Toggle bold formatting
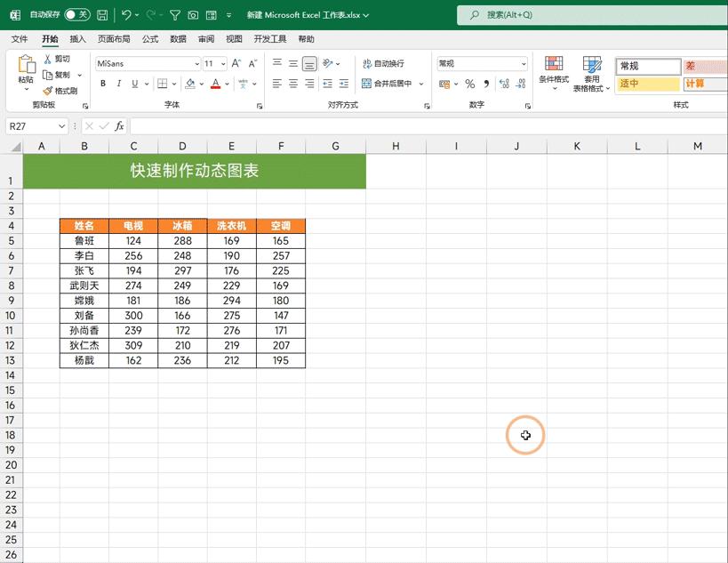Image resolution: width=728 pixels, height=563 pixels. coord(103,82)
